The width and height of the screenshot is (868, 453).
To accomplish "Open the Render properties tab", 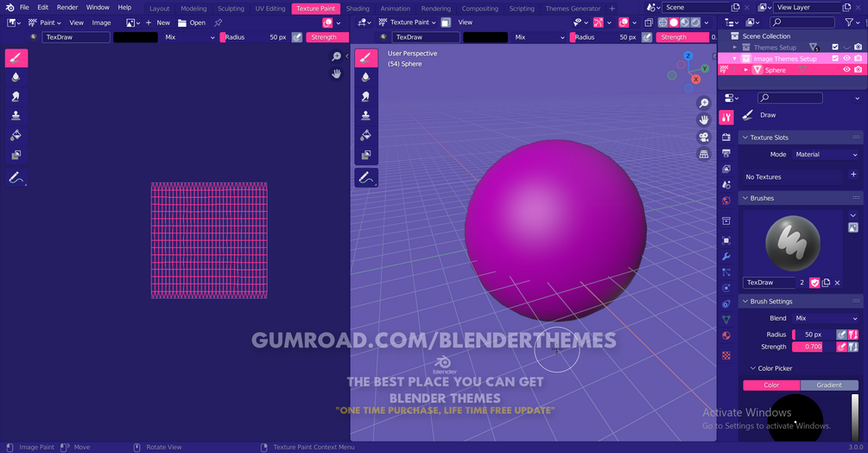I will tap(726, 137).
